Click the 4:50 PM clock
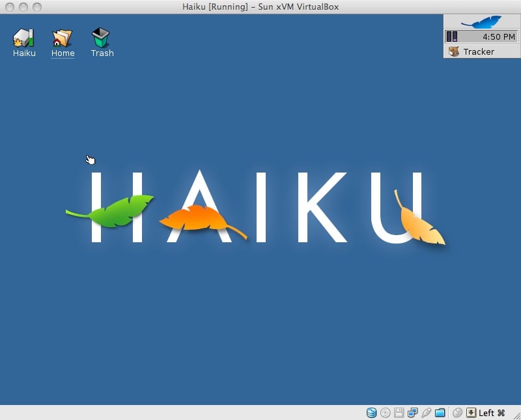Image resolution: width=521 pixels, height=420 pixels. [x=499, y=36]
